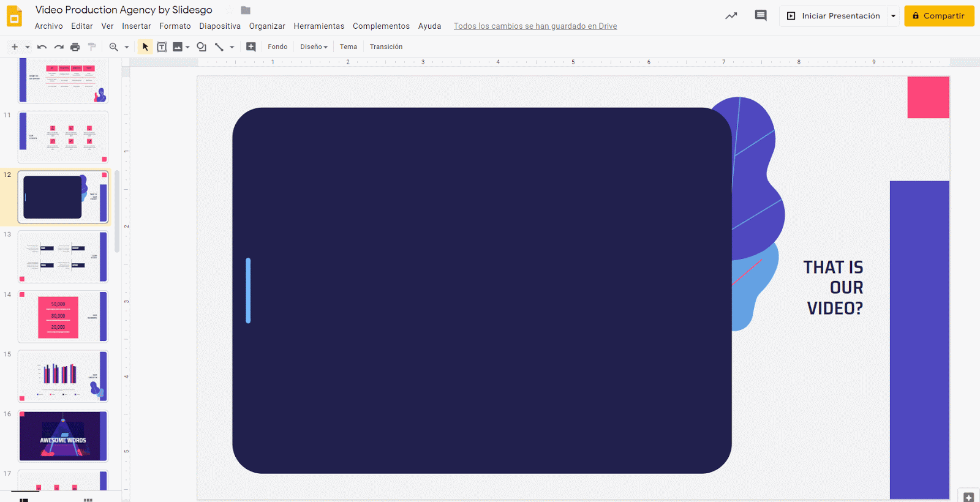Select slide 14 thumbnail with pink numbers
Viewport: 980px width, 502px height.
63,317
